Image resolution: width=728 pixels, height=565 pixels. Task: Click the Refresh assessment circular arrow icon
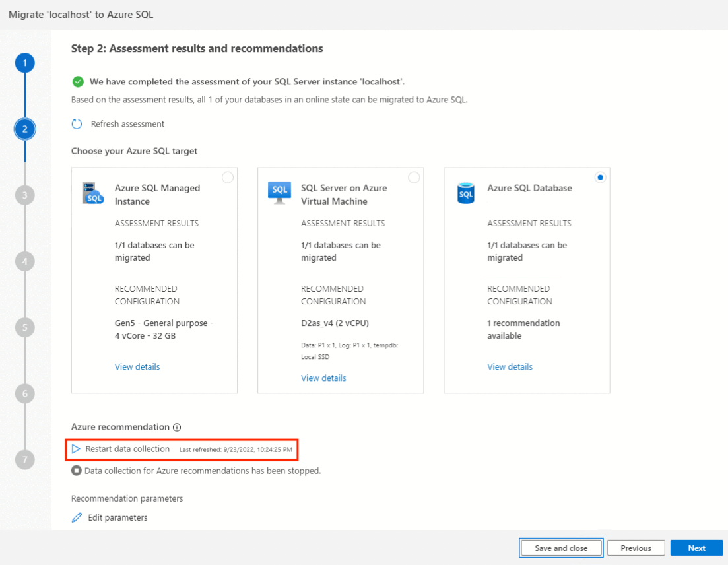77,124
